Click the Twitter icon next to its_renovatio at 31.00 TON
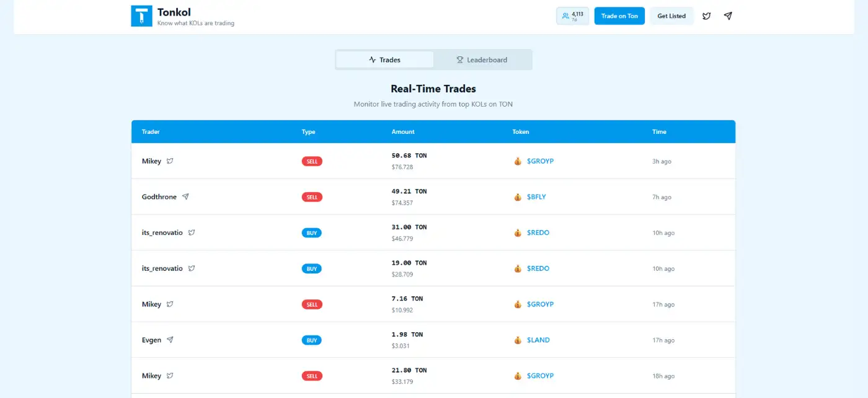The image size is (868, 398). 192,232
